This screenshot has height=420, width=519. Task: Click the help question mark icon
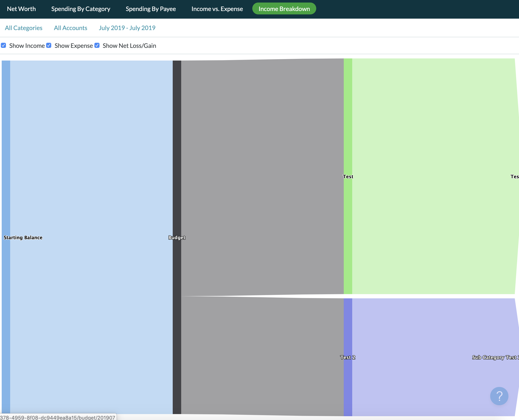pyautogui.click(x=499, y=396)
